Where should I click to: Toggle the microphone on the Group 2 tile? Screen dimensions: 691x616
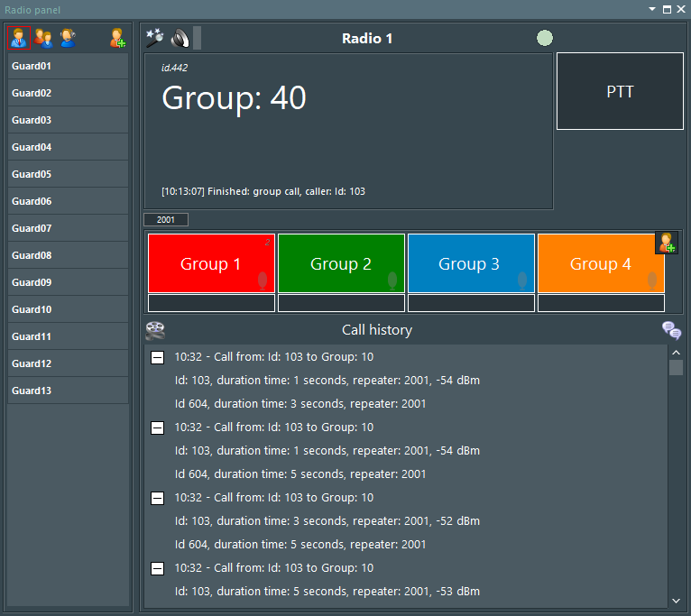(x=392, y=280)
